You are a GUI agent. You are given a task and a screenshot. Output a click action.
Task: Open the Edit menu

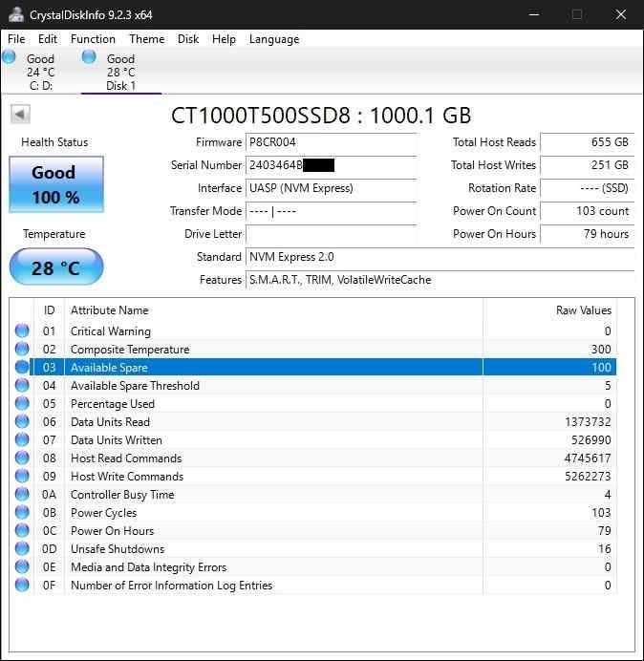tap(47, 39)
